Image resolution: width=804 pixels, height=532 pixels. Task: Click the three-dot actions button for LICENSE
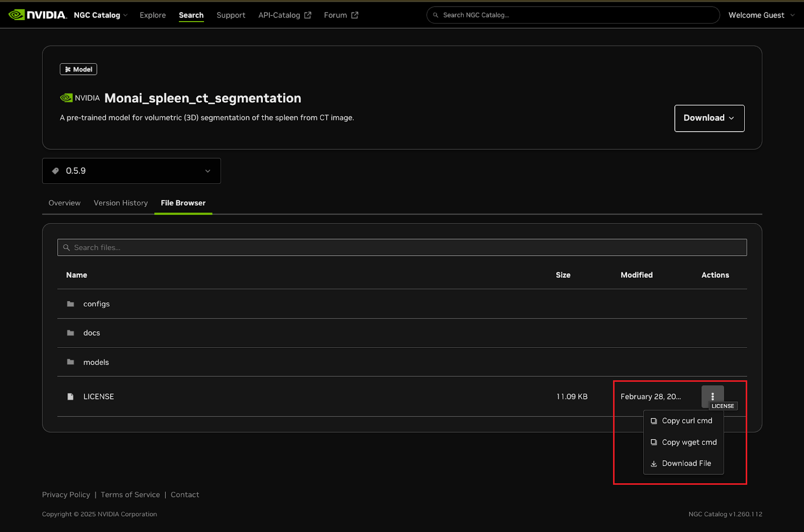tap(713, 396)
